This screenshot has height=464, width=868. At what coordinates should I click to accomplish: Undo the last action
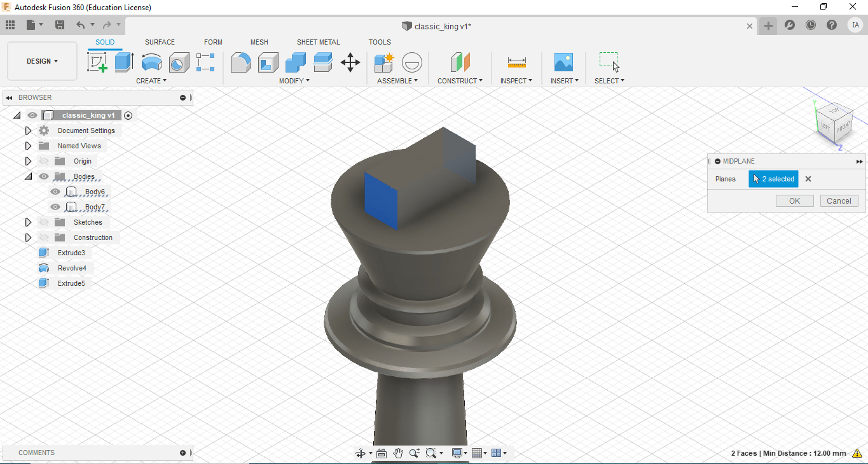click(80, 25)
